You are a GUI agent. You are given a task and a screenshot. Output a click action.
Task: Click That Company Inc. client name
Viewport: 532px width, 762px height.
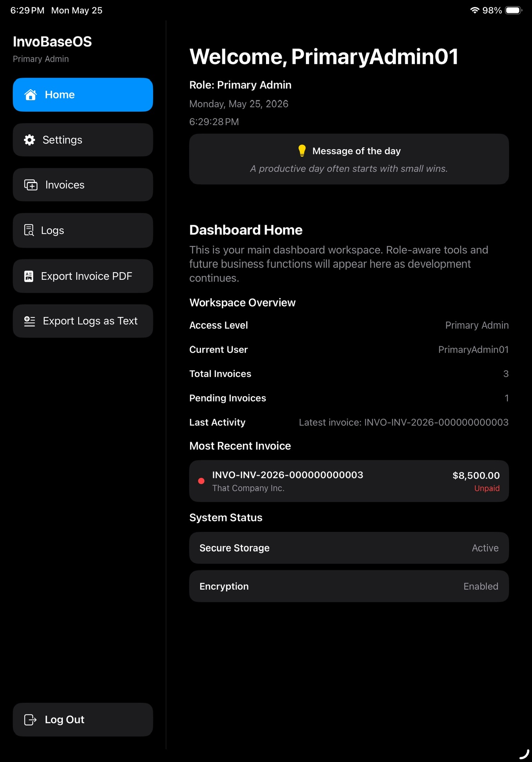tap(248, 488)
